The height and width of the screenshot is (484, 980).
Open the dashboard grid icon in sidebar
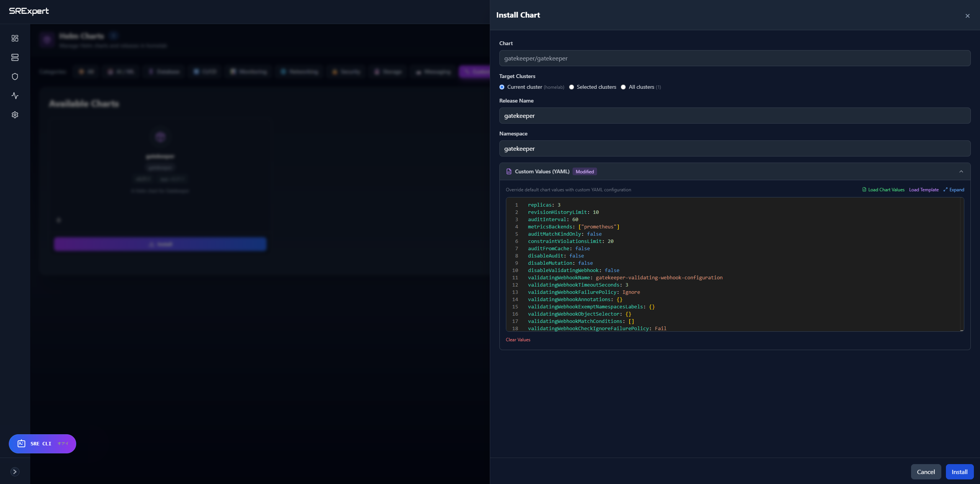15,38
